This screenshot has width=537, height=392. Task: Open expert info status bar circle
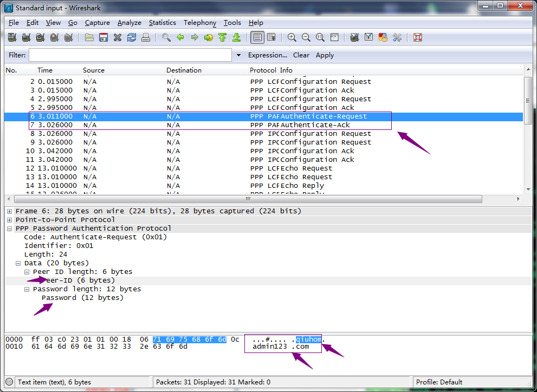pos(10,382)
